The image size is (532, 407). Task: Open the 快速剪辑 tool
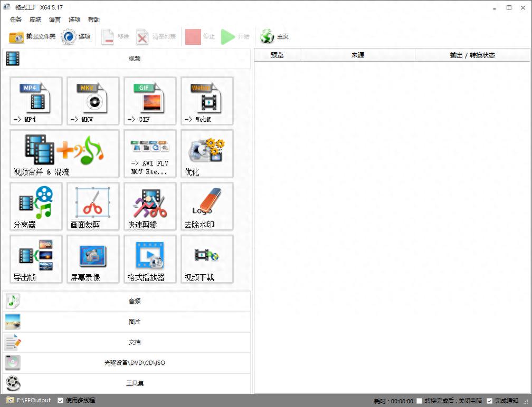pos(149,206)
